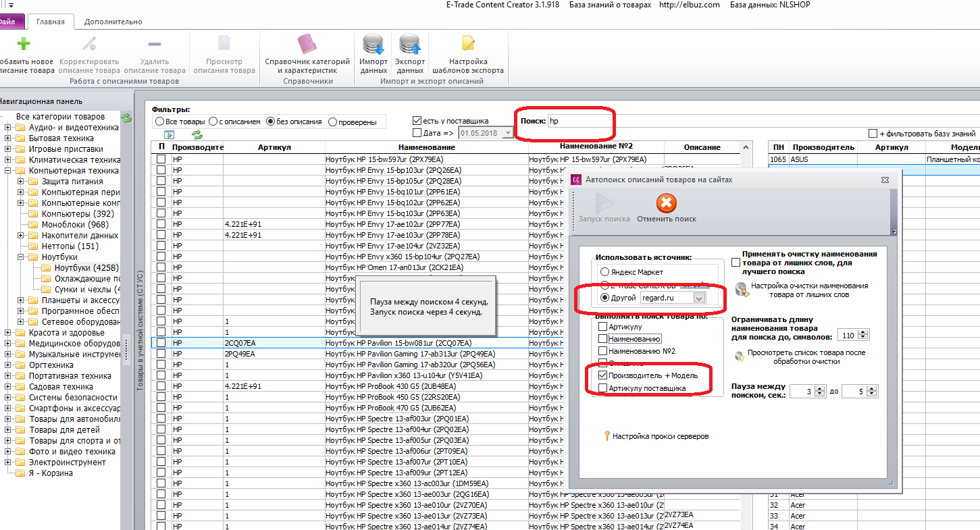Open the Файл menu tab
The width and height of the screenshot is (980, 530).
(x=11, y=22)
